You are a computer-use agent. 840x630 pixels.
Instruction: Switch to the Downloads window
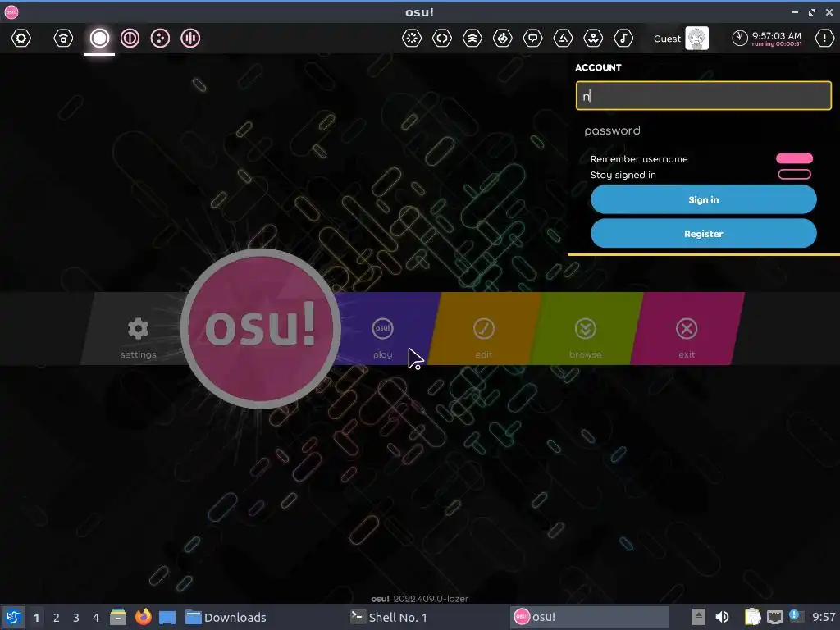[x=226, y=617]
